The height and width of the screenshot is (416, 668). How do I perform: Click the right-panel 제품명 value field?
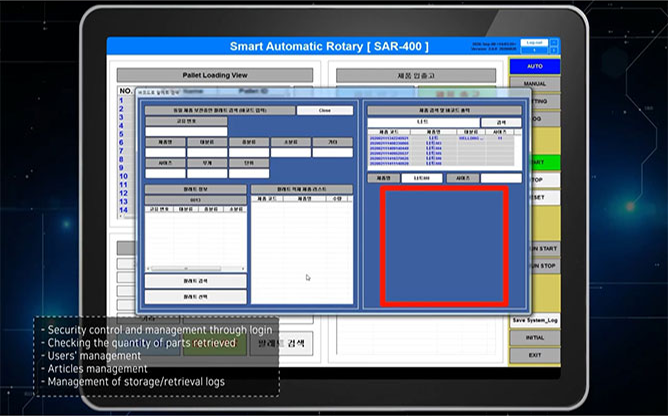click(422, 178)
